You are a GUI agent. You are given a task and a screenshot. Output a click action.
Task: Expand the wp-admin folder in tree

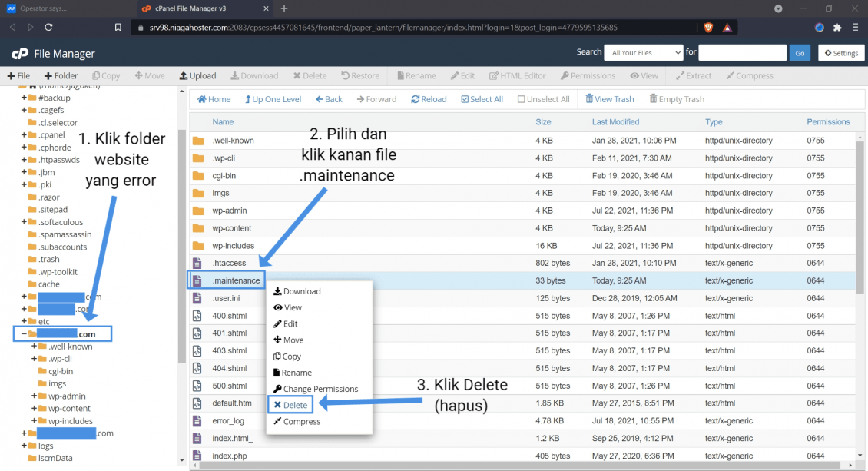pyautogui.click(x=35, y=396)
